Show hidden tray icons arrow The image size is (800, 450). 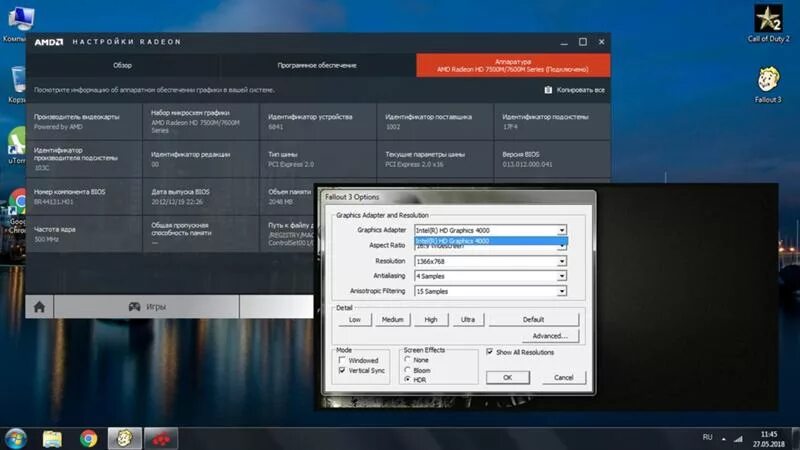723,438
